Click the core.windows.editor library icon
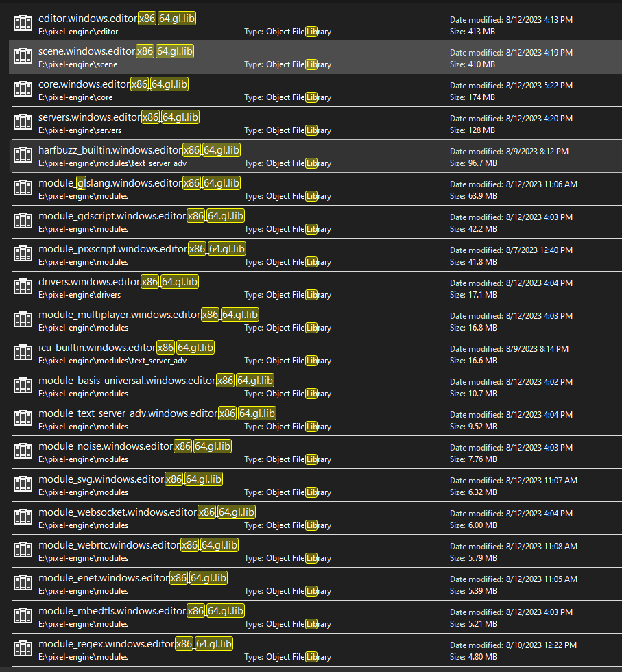This screenshot has width=622, height=672. pyautogui.click(x=23, y=89)
